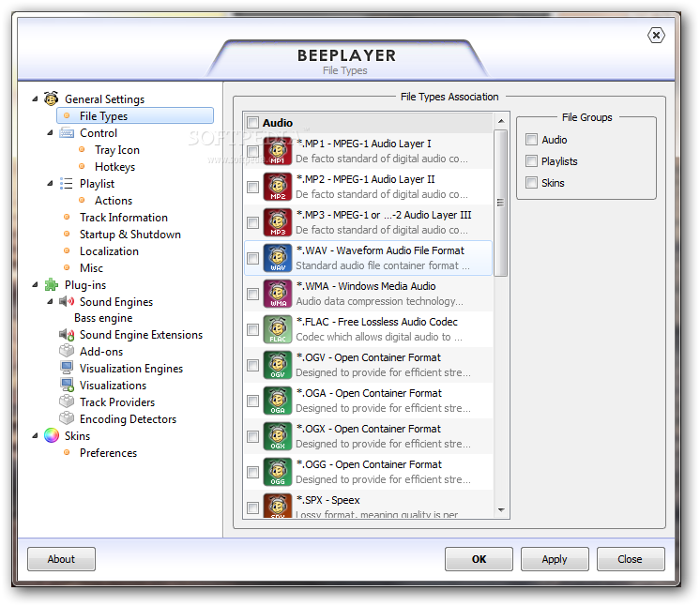Click the OGG file type icon
This screenshot has width=700, height=606.
278,472
